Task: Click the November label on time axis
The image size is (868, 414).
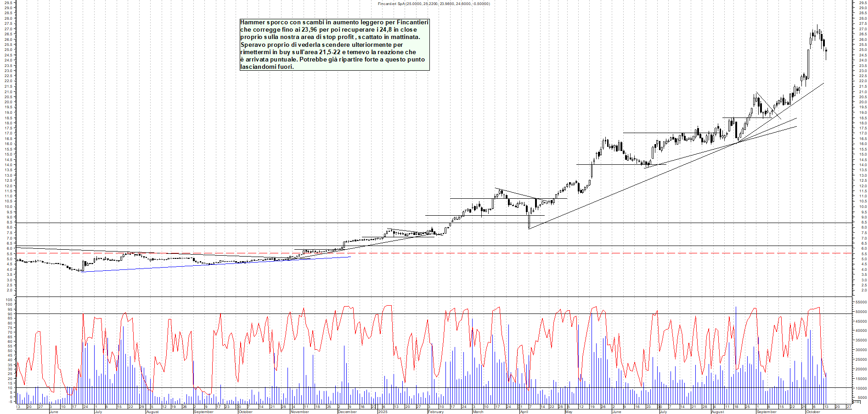Action: 299,412
